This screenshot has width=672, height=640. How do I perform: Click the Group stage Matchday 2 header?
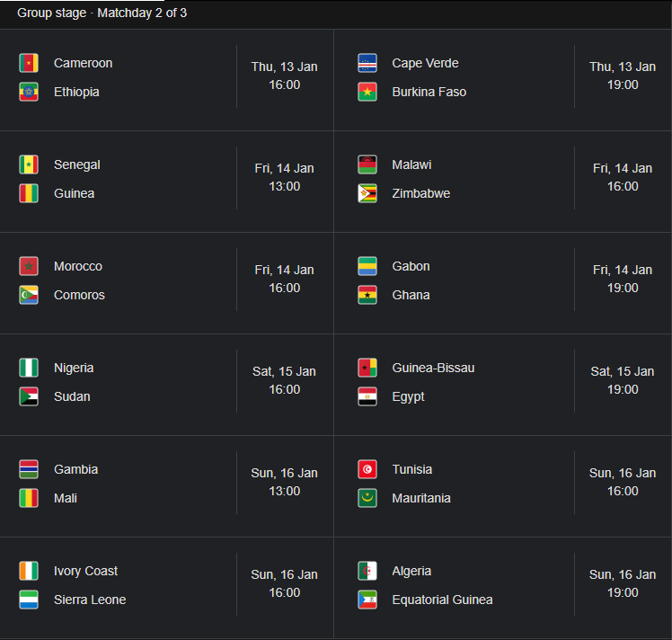tap(102, 13)
